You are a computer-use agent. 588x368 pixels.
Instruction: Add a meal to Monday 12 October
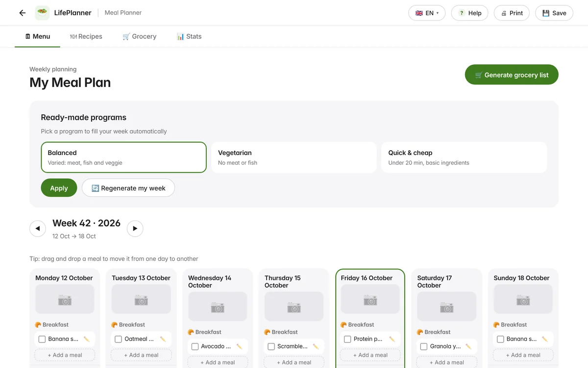pos(65,355)
